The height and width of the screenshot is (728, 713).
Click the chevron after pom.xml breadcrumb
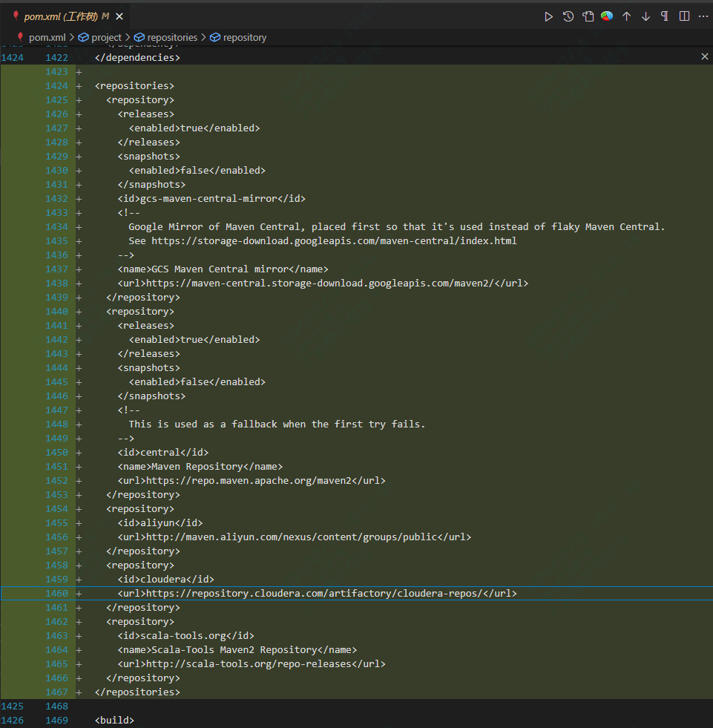click(71, 38)
